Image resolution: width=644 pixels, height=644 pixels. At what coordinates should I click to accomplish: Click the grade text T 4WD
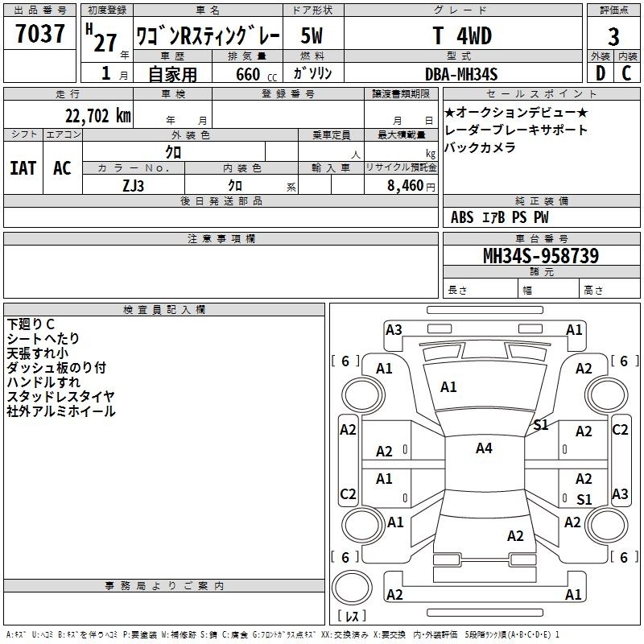point(461,35)
